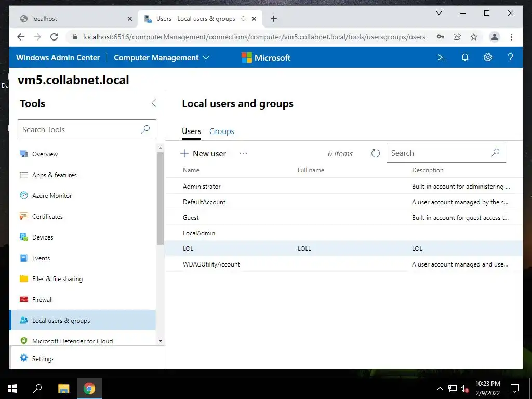Click the Windows Admin Center title link
This screenshot has width=532, height=399.
(x=58, y=57)
